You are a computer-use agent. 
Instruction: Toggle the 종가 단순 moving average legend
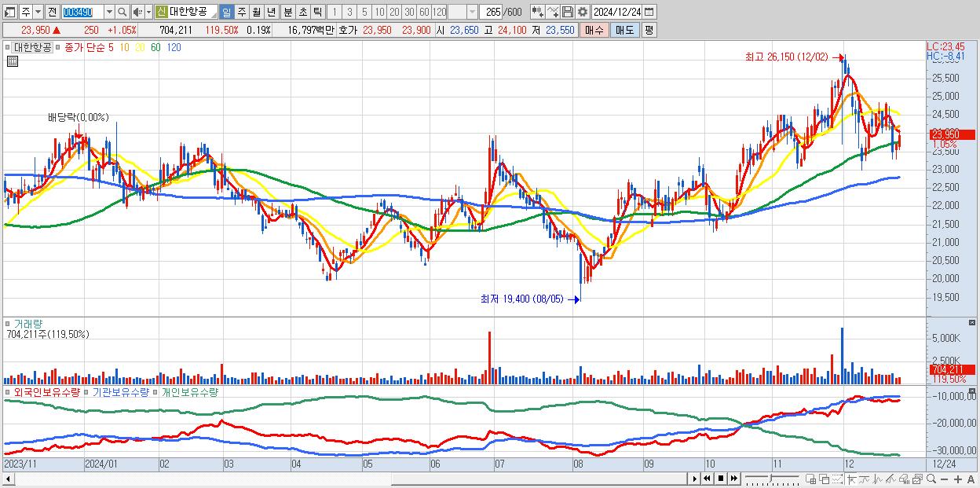point(84,48)
